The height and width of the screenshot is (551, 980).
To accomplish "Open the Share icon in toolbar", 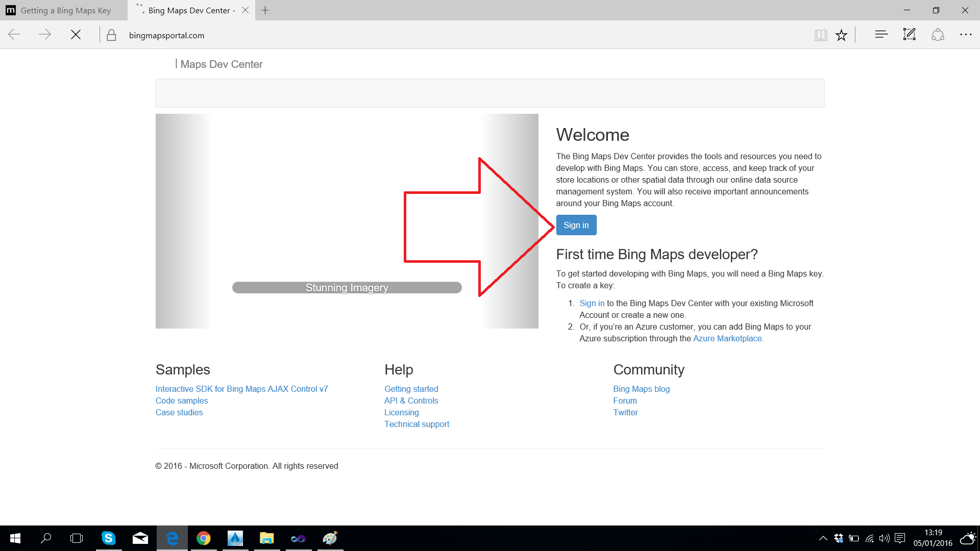I will pyautogui.click(x=938, y=35).
